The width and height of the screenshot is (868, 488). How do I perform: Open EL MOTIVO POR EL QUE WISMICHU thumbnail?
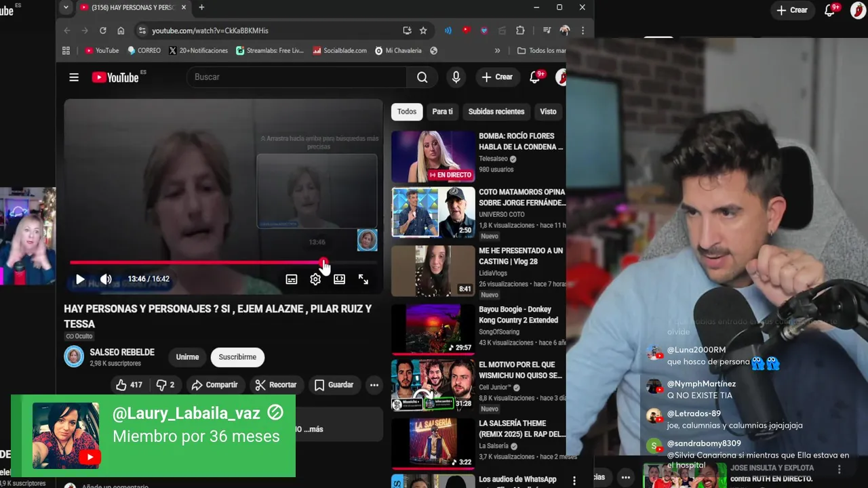point(433,385)
